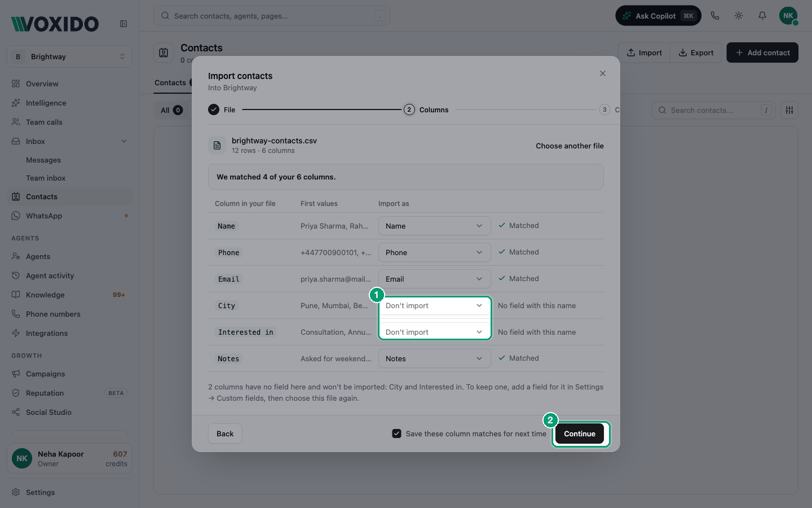Click the Add contact button
This screenshot has height=508, width=812.
(x=762, y=52)
